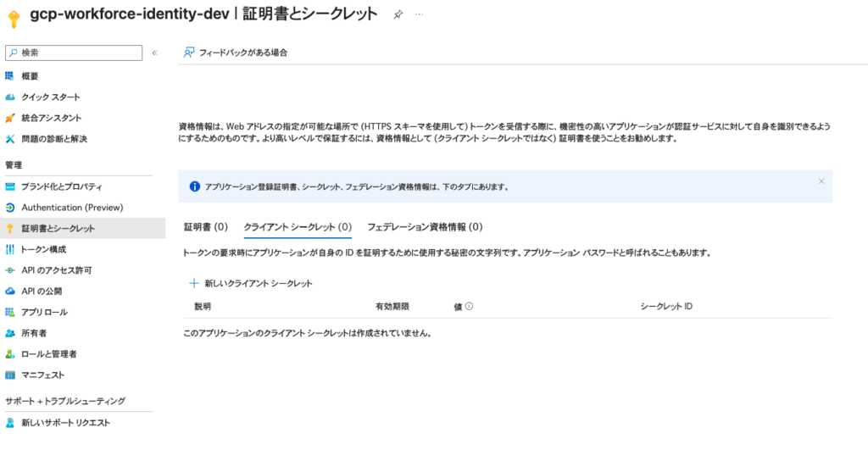The image size is (868, 461).
Task: Open トークン構成 page
Action: click(x=44, y=250)
